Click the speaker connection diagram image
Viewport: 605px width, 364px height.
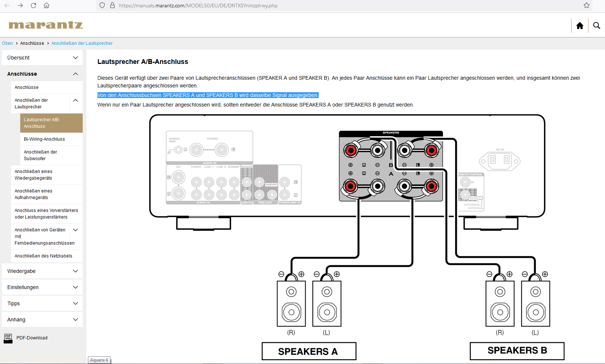tap(347, 235)
